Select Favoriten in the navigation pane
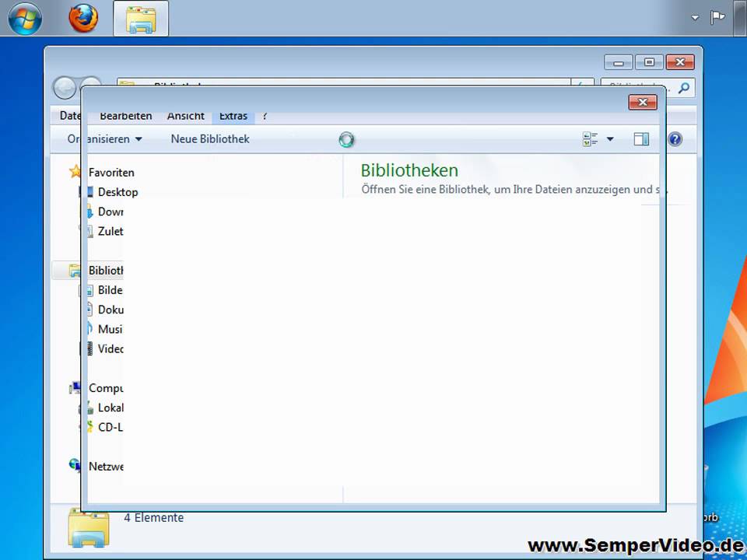Viewport: 747px width, 560px height. pyautogui.click(x=111, y=173)
